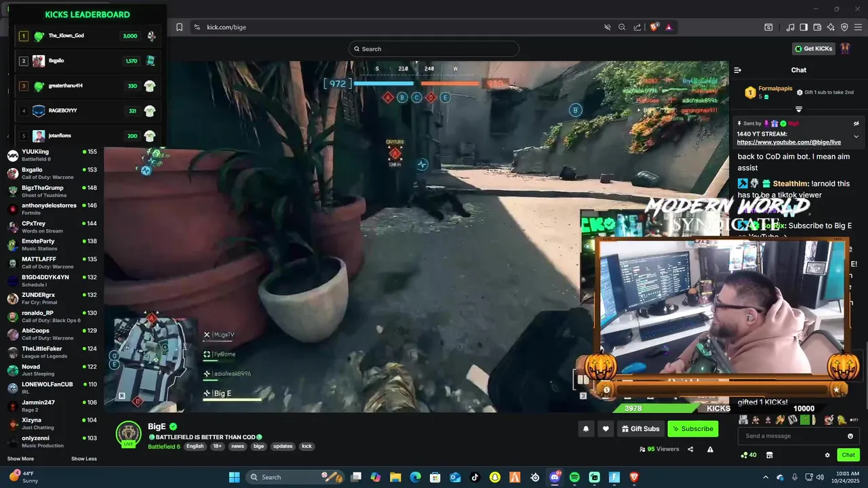Open the EmoteParty channel in sidebar

[52, 245]
